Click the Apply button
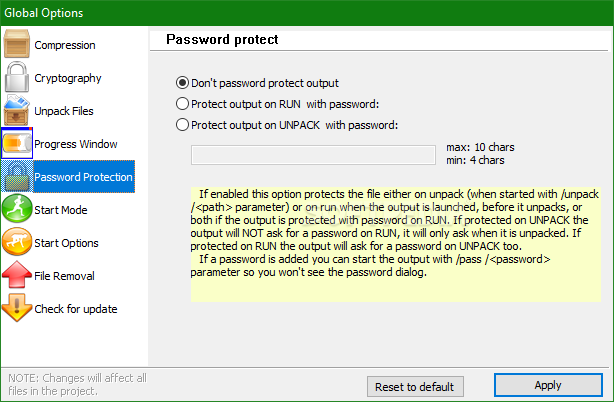 pos(548,385)
